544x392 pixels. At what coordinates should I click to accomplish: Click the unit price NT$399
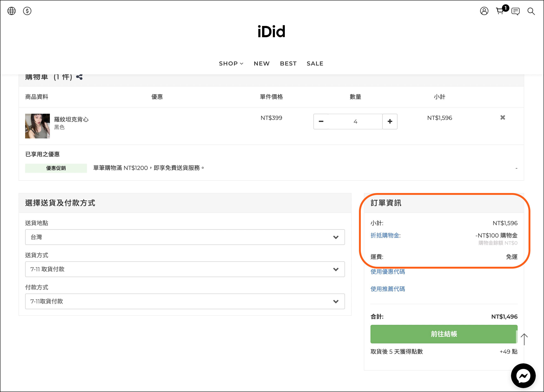click(x=271, y=118)
